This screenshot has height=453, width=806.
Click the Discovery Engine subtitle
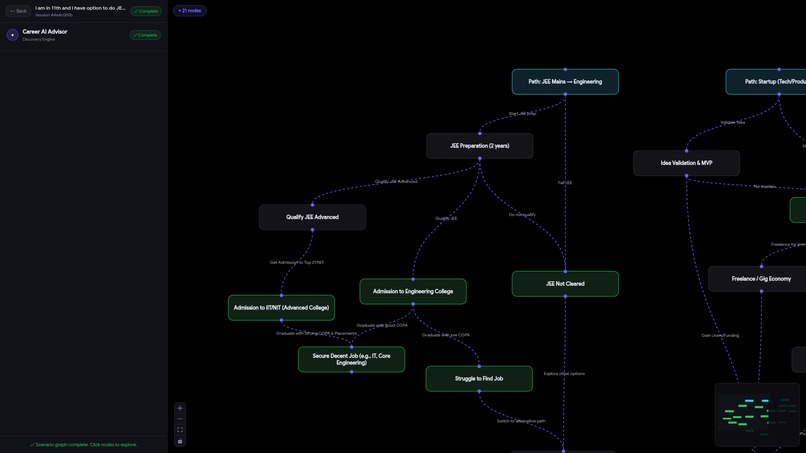tap(39, 40)
